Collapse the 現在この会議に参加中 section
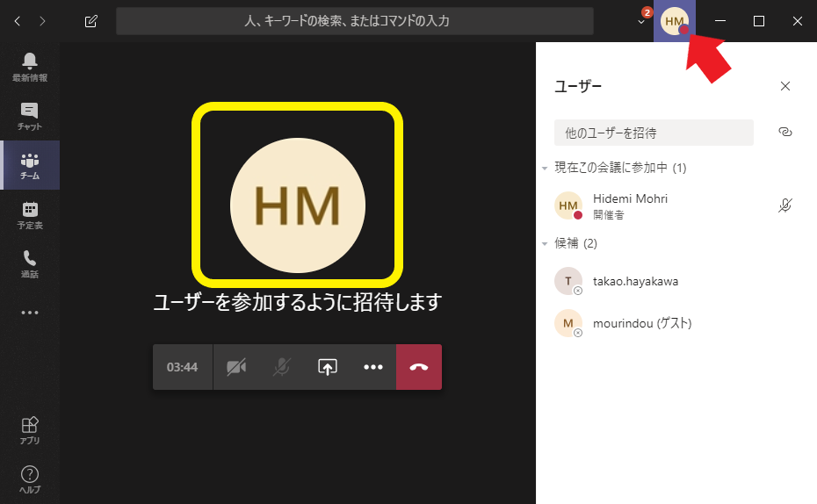This screenshot has height=504, width=817. (545, 168)
